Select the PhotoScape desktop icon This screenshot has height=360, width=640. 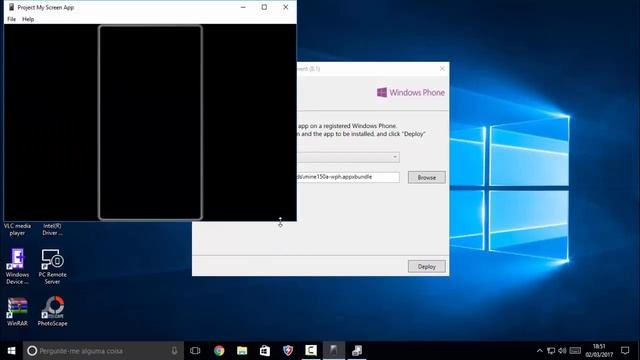(x=53, y=311)
